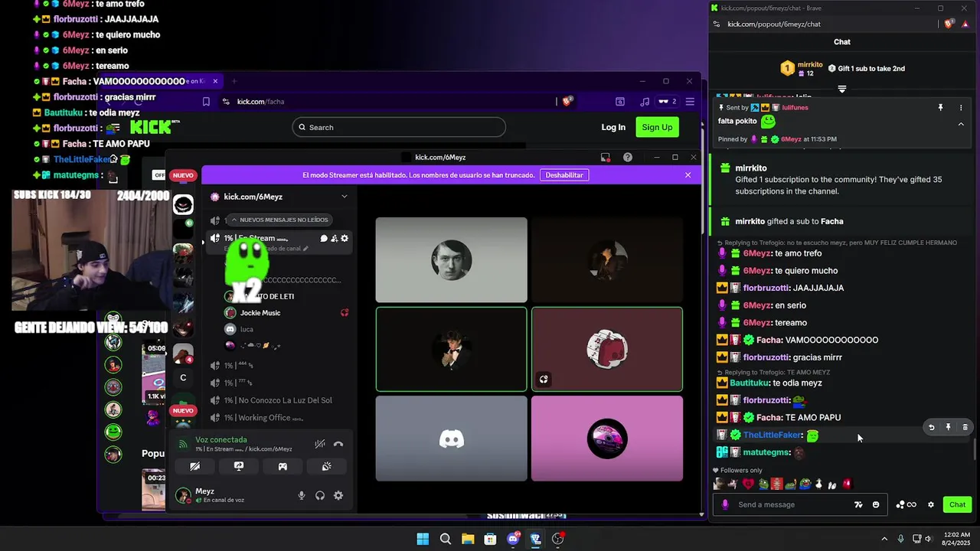Open Discord inbox icon in title bar
The image size is (980, 551).
606,158
